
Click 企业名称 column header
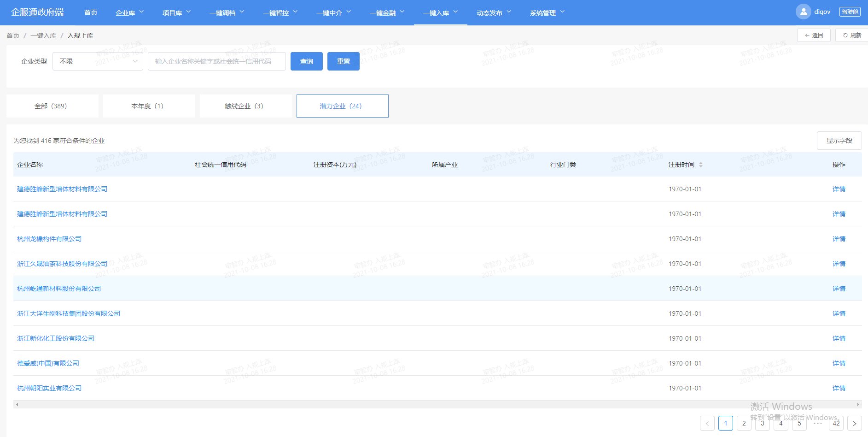(x=30, y=165)
